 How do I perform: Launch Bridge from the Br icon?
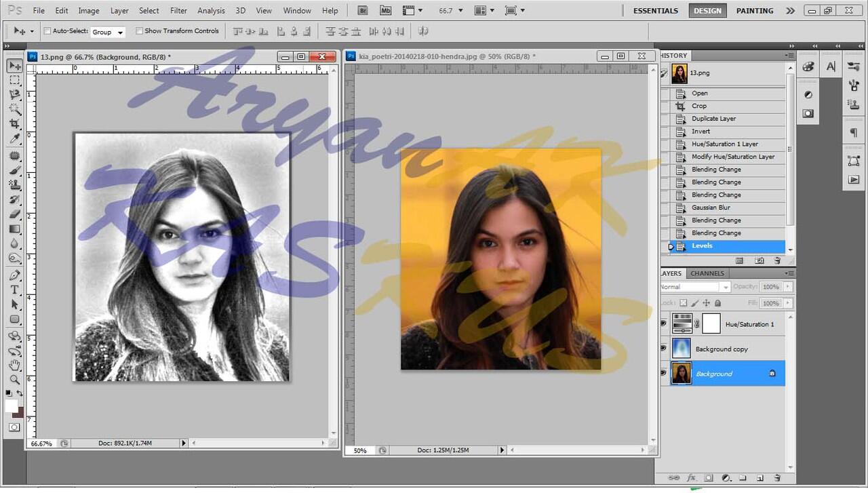point(363,10)
